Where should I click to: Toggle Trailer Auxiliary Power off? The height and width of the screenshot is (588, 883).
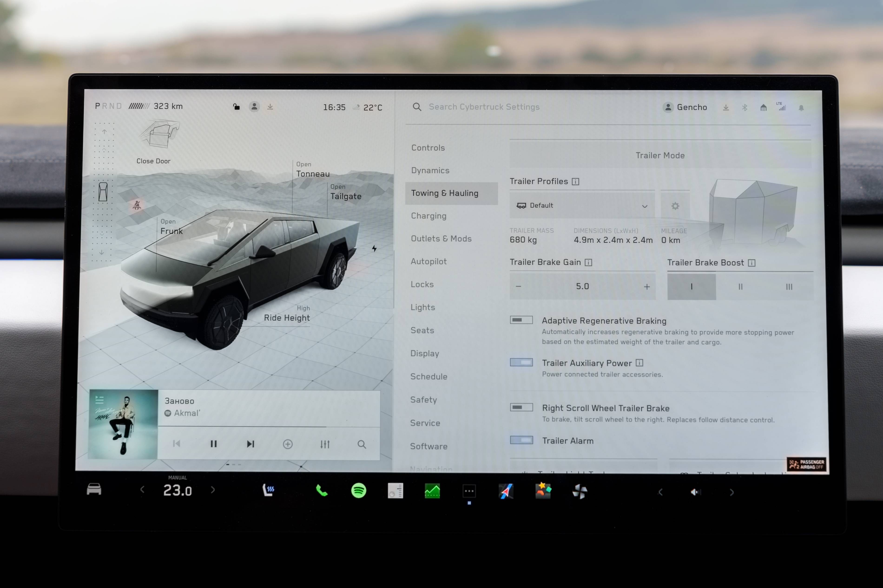pyautogui.click(x=521, y=362)
